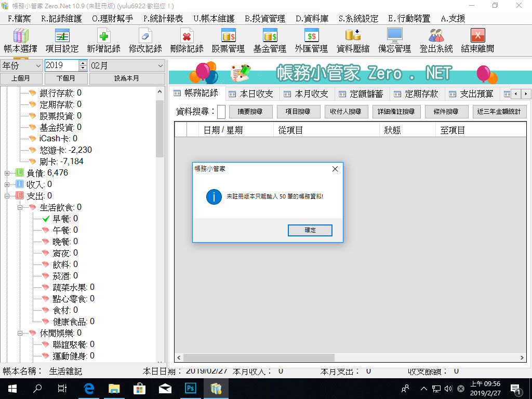Open the U.帳本維護 menu
This screenshot has width=532, height=399.
coord(214,19)
